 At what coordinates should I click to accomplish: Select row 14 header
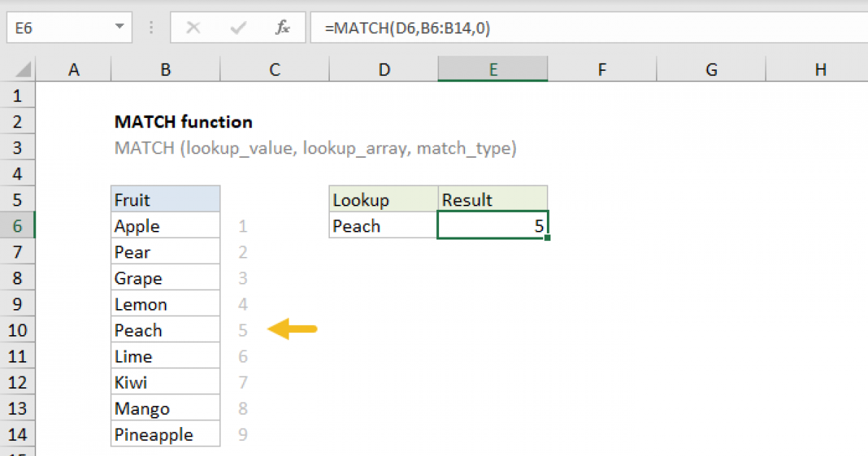pos(18,434)
